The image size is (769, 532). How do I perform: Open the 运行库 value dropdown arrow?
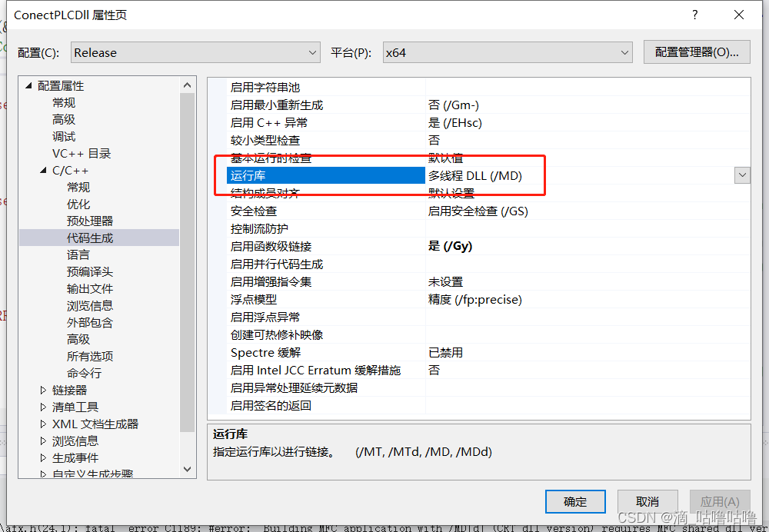pos(742,175)
